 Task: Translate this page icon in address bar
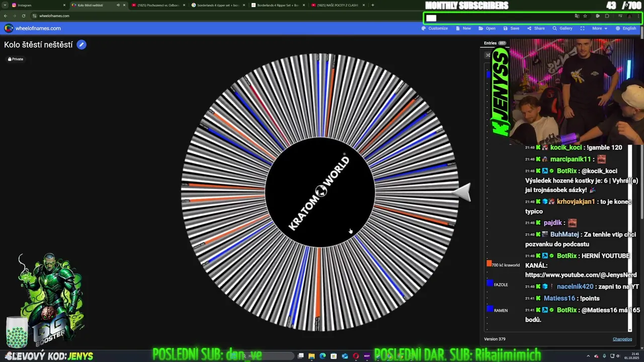coord(577,16)
